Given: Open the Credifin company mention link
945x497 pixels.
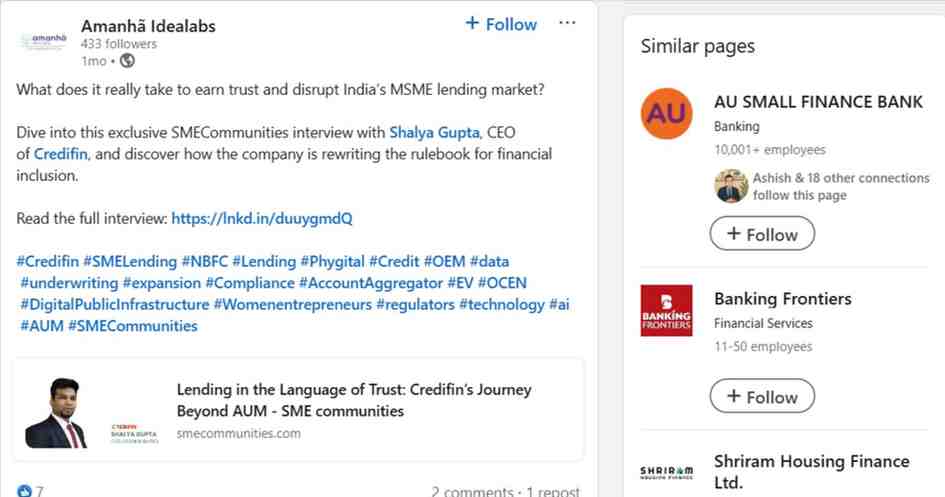Looking at the screenshot, I should pyautogui.click(x=62, y=154).
